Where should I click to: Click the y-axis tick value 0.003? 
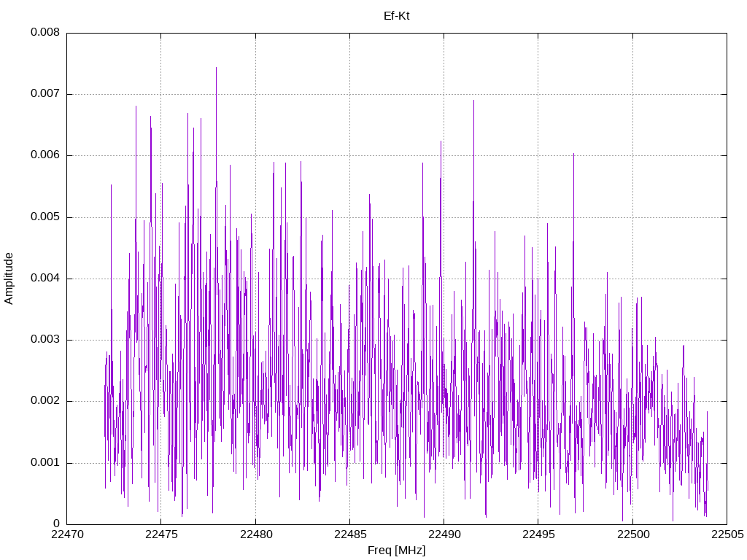pos(45,340)
